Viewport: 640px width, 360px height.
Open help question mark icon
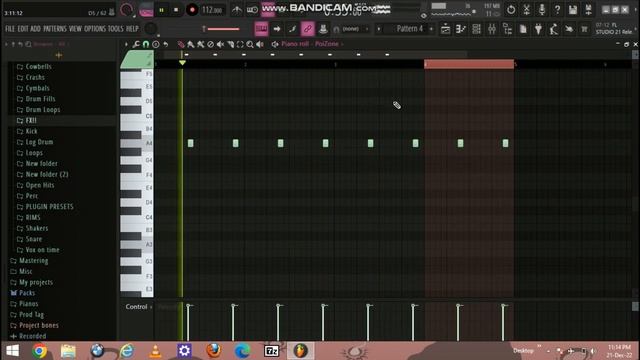[557, 9]
